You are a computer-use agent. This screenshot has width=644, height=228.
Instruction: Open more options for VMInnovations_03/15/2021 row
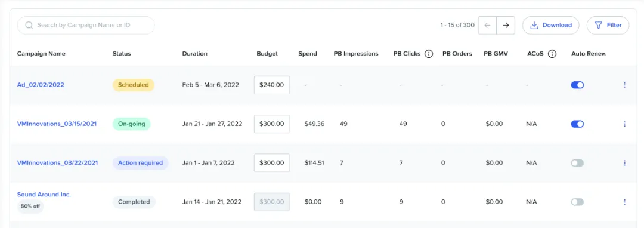point(625,124)
